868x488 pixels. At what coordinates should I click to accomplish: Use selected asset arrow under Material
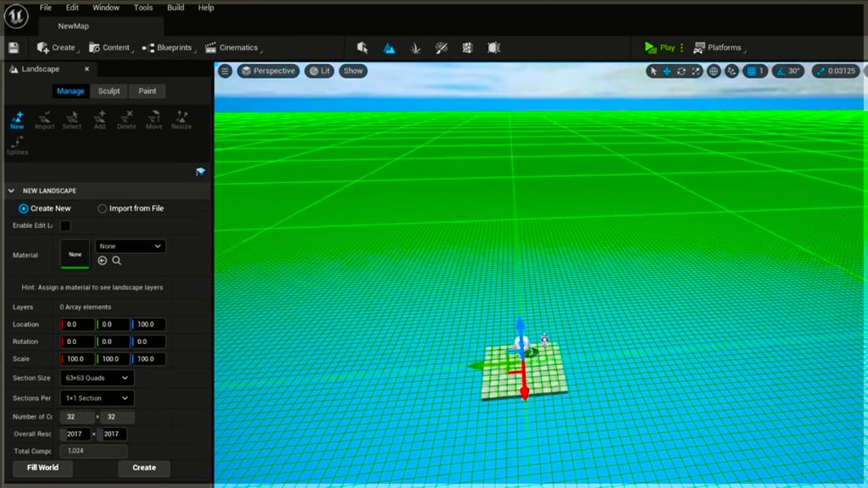click(x=103, y=261)
